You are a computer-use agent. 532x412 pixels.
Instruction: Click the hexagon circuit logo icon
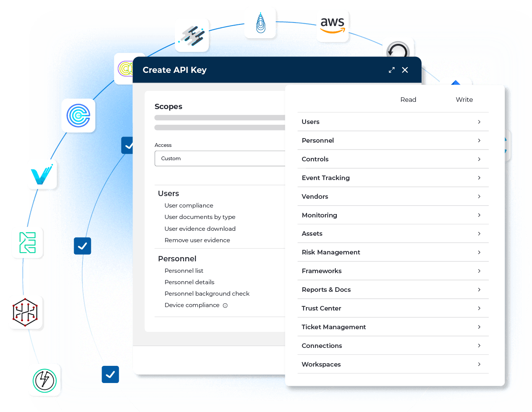(x=25, y=312)
